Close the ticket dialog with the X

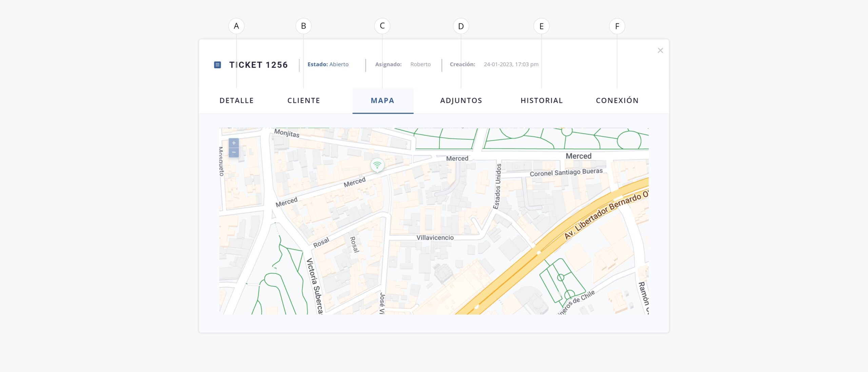[x=660, y=51]
